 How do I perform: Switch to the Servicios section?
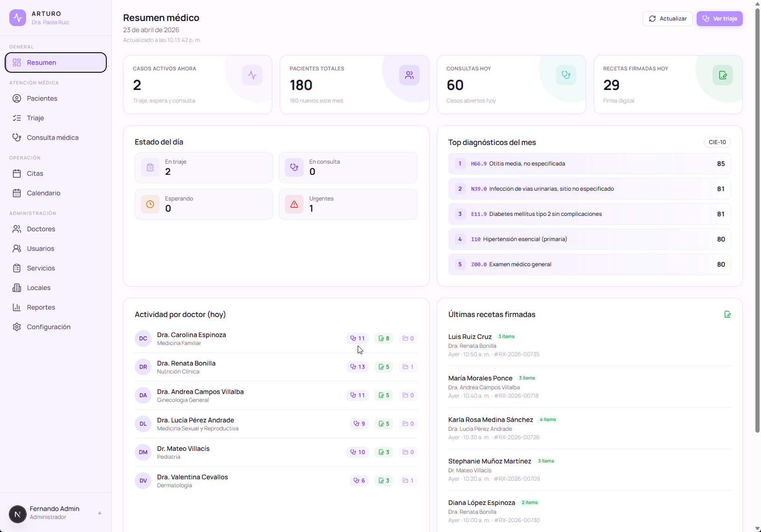point(17,268)
